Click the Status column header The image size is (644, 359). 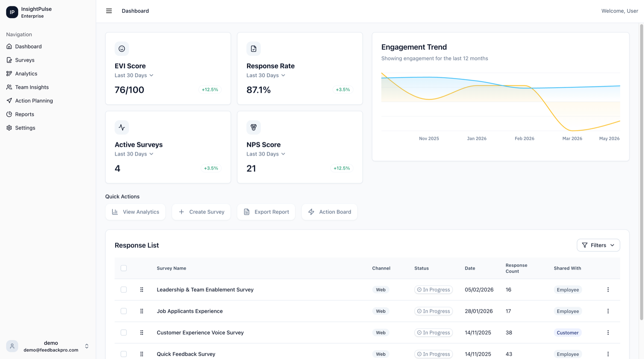click(421, 268)
